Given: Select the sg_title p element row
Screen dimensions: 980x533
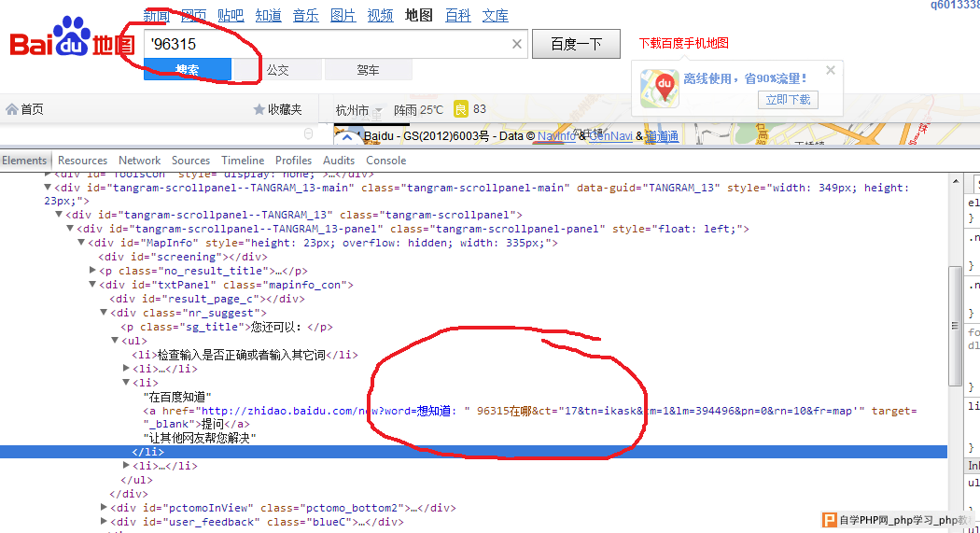Looking at the screenshot, I should [226, 327].
